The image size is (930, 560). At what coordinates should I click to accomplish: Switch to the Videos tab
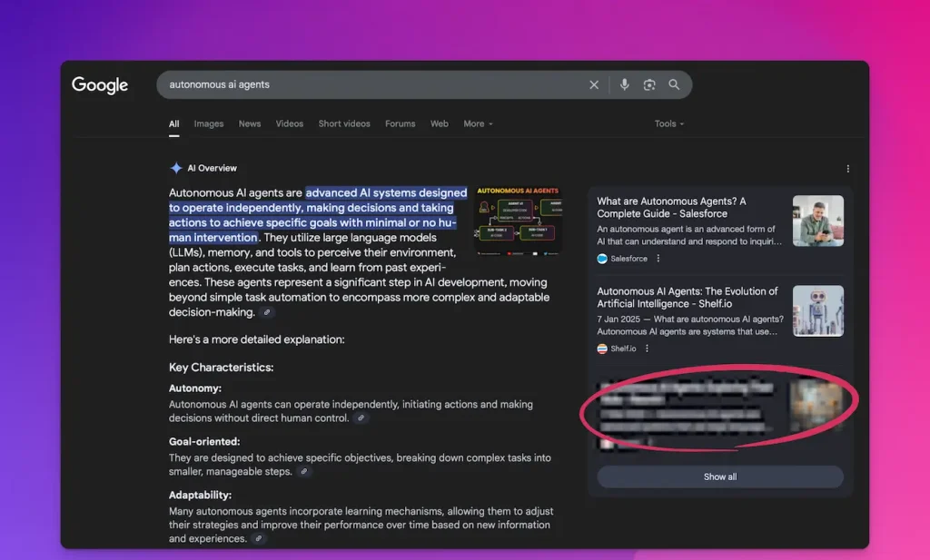pyautogui.click(x=290, y=123)
